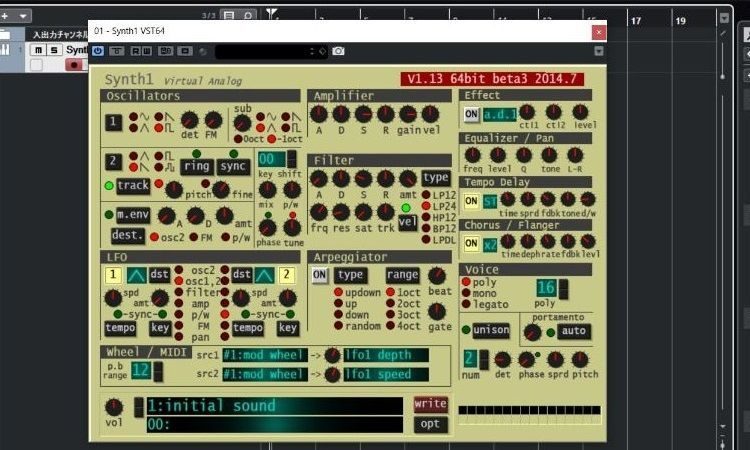Image resolution: width=750 pixels, height=450 pixels.
Task: Select the HP12 filter type
Action: point(426,217)
